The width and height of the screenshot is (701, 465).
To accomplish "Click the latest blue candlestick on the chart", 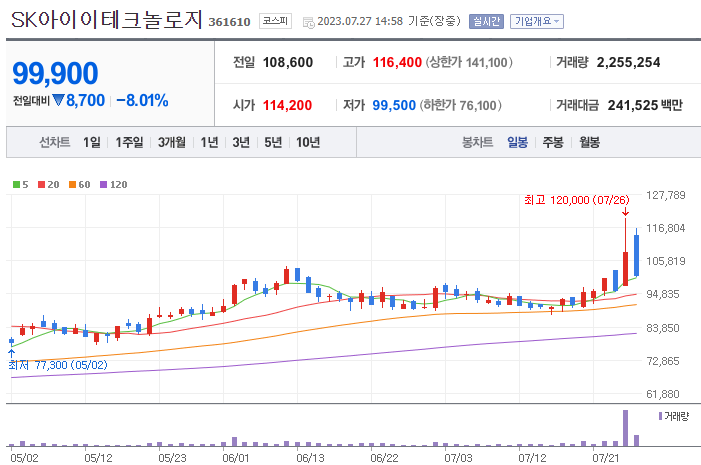I will [x=636, y=255].
